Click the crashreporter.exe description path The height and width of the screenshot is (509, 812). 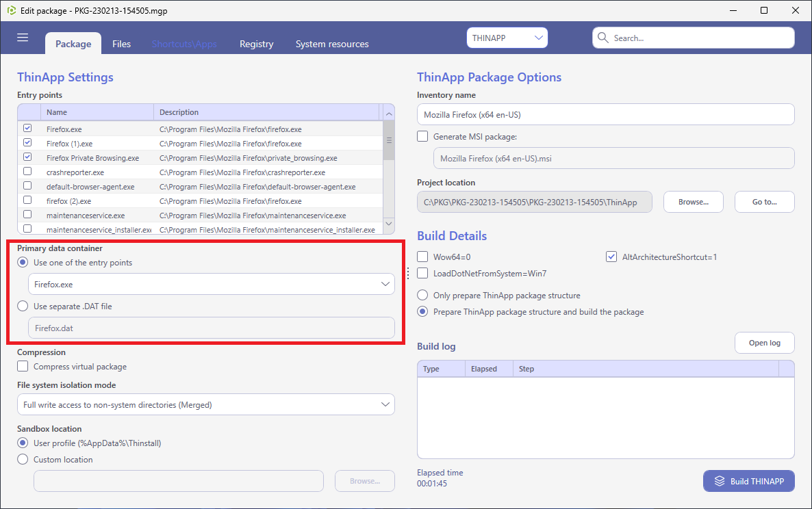click(x=242, y=173)
